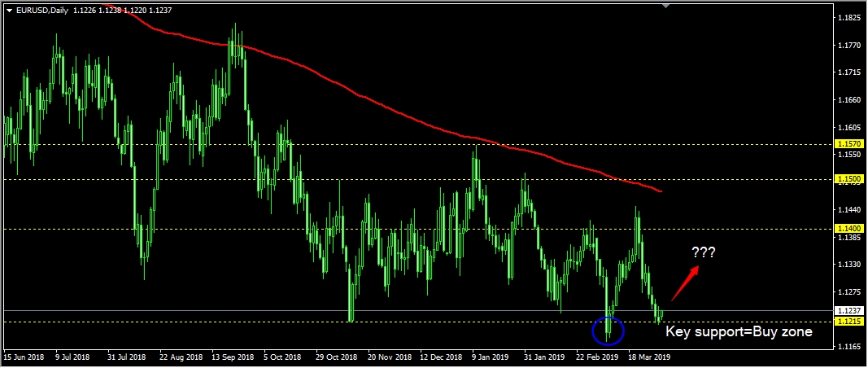
Task: Click the 1.1715 price axis label
Action: 849,73
